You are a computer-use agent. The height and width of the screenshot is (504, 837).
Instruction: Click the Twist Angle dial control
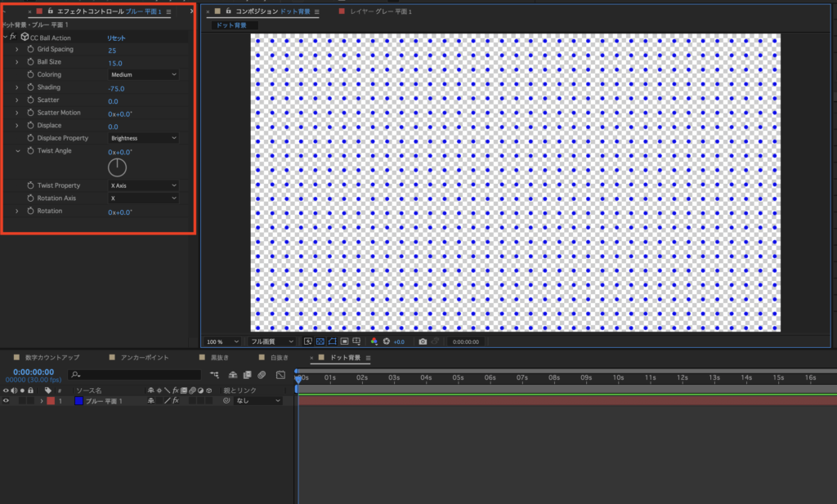click(117, 167)
